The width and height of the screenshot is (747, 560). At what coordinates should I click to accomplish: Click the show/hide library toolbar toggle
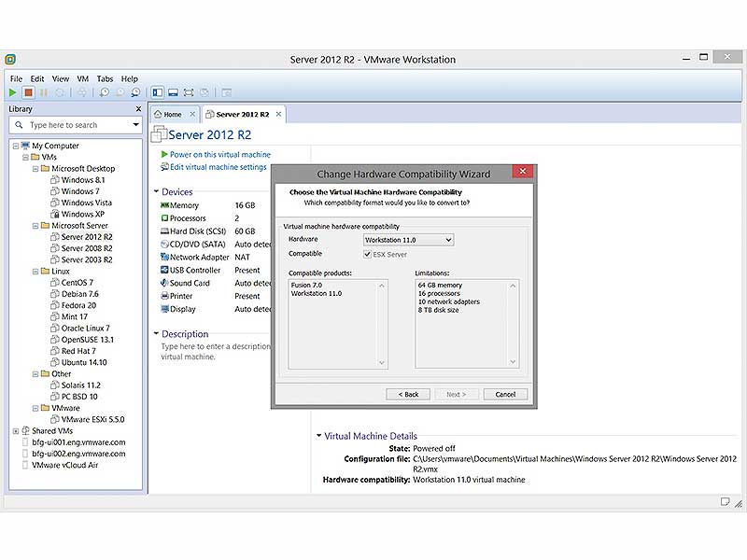tap(156, 92)
